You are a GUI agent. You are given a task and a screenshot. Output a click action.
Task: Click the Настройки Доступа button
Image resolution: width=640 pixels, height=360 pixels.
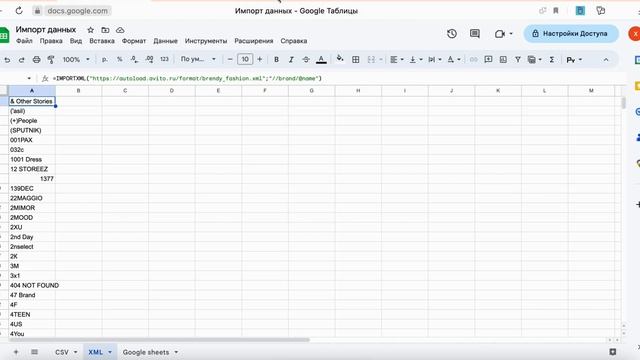pos(571,33)
